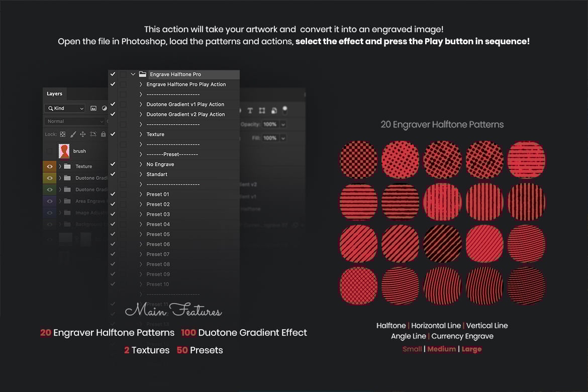
Task: Click the Image Adjust group folder icon
Action: click(x=67, y=213)
